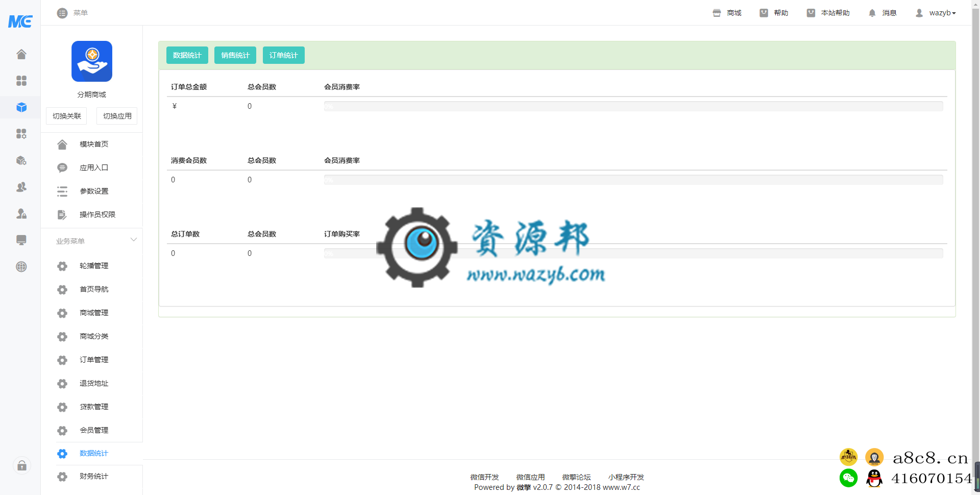Click the MC logo in the corner
The height and width of the screenshot is (495, 980).
coord(20,21)
